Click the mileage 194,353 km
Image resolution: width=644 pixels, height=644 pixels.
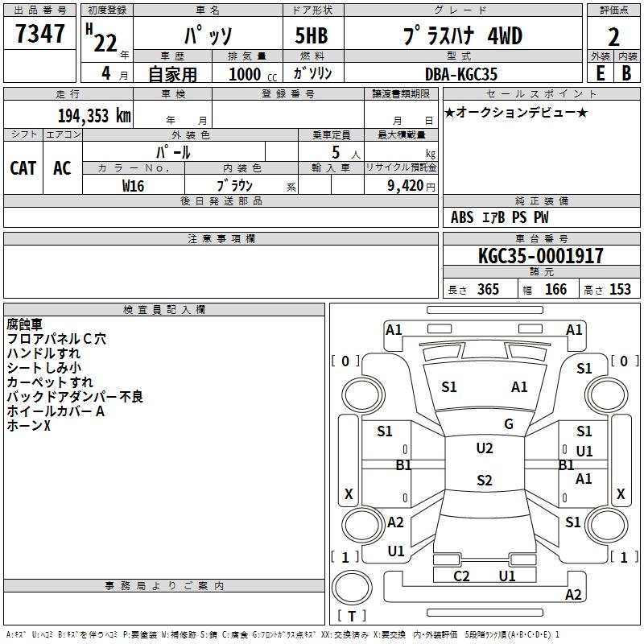coord(94,116)
